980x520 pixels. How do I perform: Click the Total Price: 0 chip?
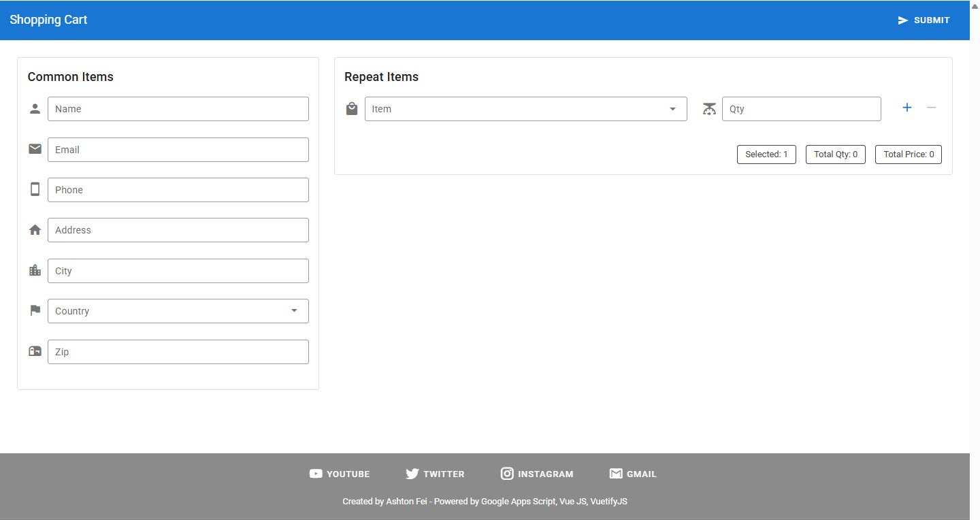pos(909,155)
